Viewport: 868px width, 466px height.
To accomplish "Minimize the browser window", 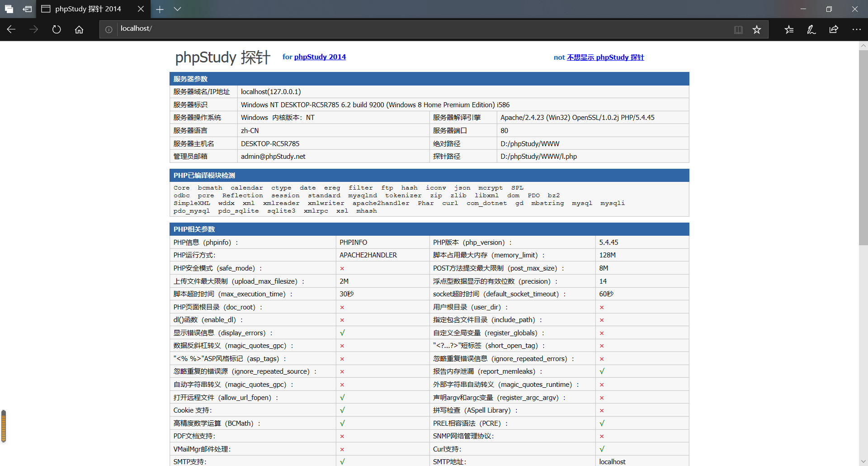I will [803, 9].
